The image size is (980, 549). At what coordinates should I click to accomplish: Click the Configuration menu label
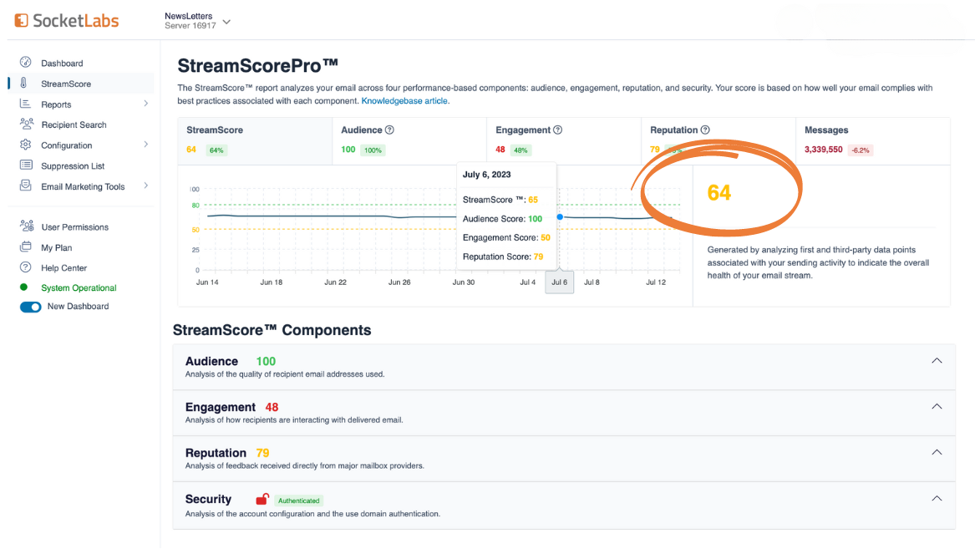pos(67,145)
